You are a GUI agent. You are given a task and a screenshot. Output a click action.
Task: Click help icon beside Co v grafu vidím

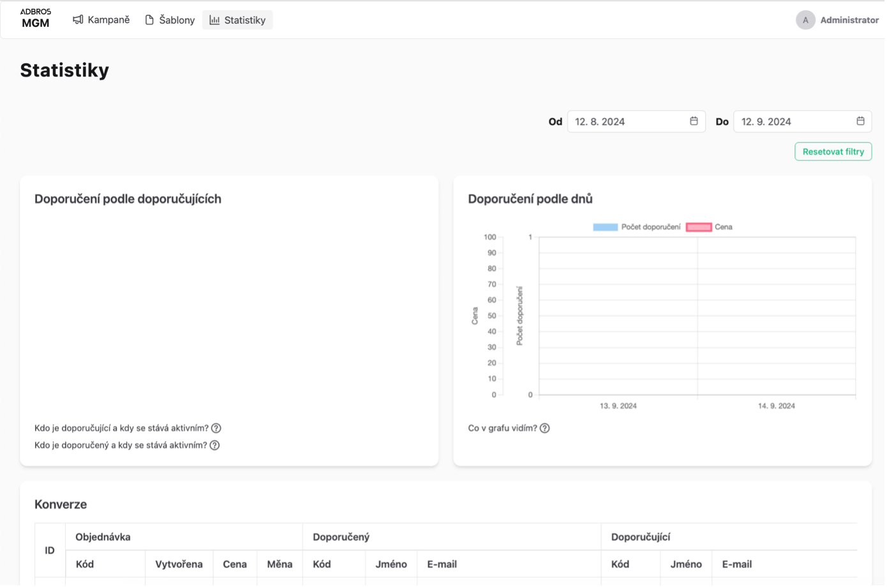point(545,429)
